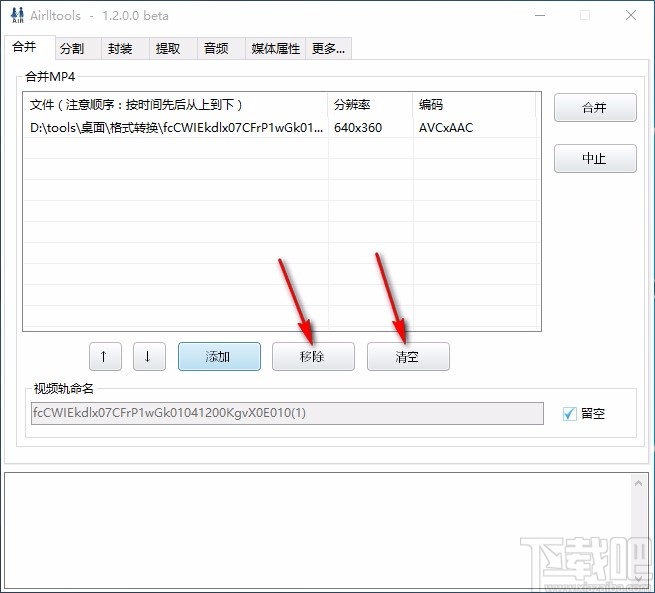Screen dimensions: 655x593
Task: Open the 分割 tab
Action: [x=78, y=48]
